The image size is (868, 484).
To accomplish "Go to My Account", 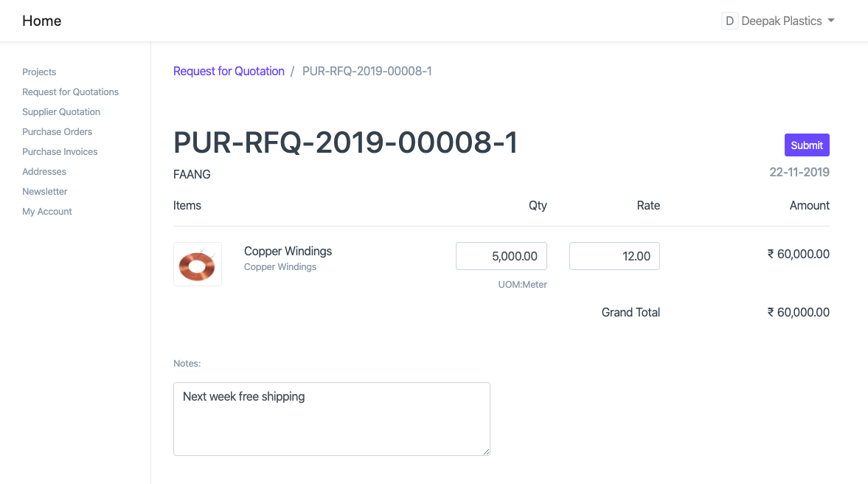I will pos(47,211).
